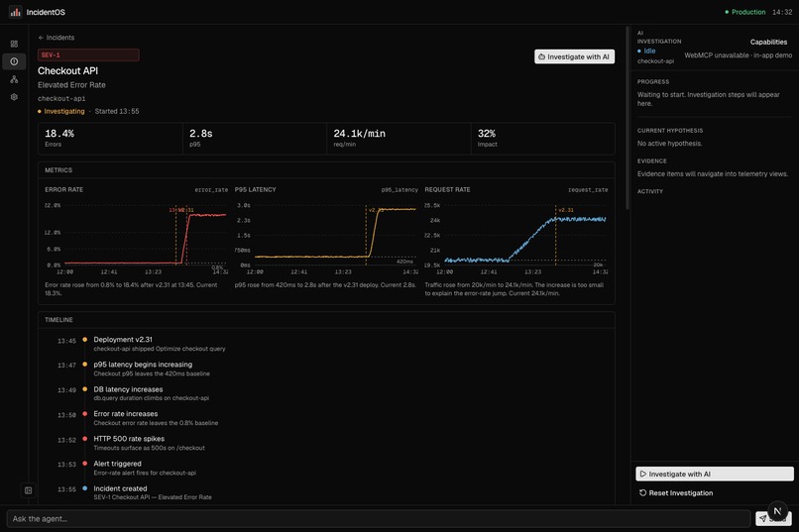The width and height of the screenshot is (799, 532).
Task: Open the Capabilities label in AI panel
Action: coord(768,42)
